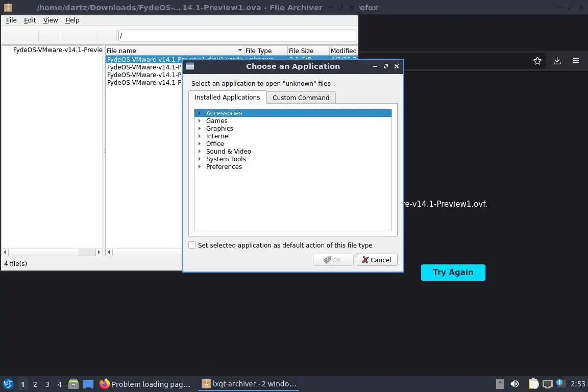Switch to virtual desktop 2

pos(35,384)
